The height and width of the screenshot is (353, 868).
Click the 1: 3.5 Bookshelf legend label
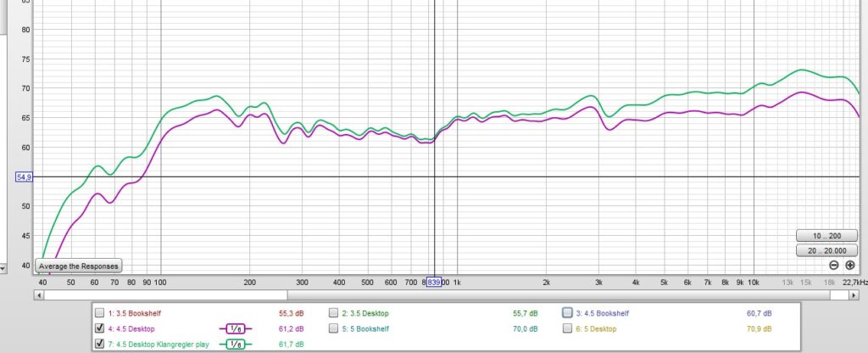(x=135, y=313)
